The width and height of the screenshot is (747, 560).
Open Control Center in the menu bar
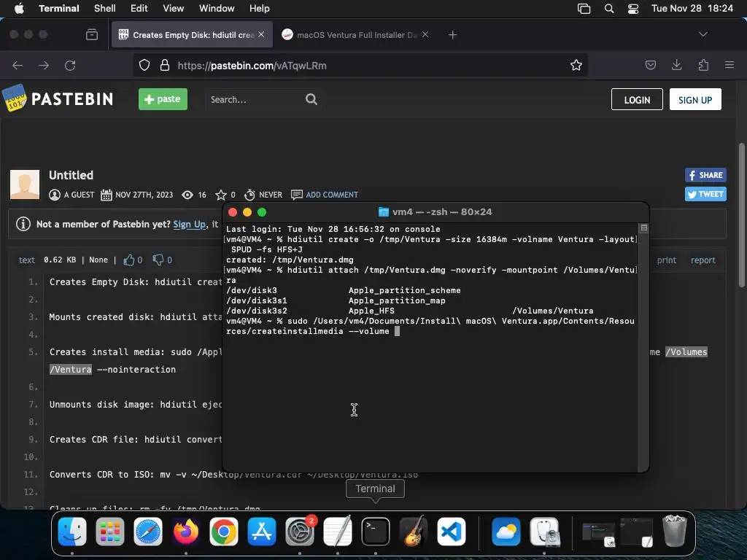[x=633, y=9]
